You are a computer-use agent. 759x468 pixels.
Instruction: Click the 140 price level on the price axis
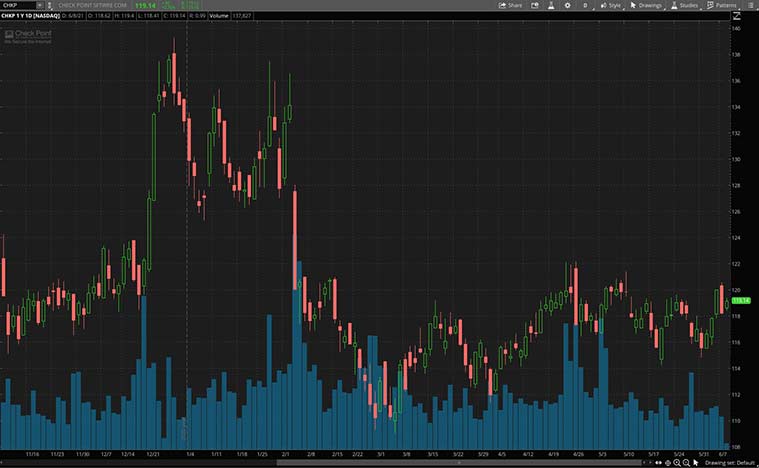point(736,29)
